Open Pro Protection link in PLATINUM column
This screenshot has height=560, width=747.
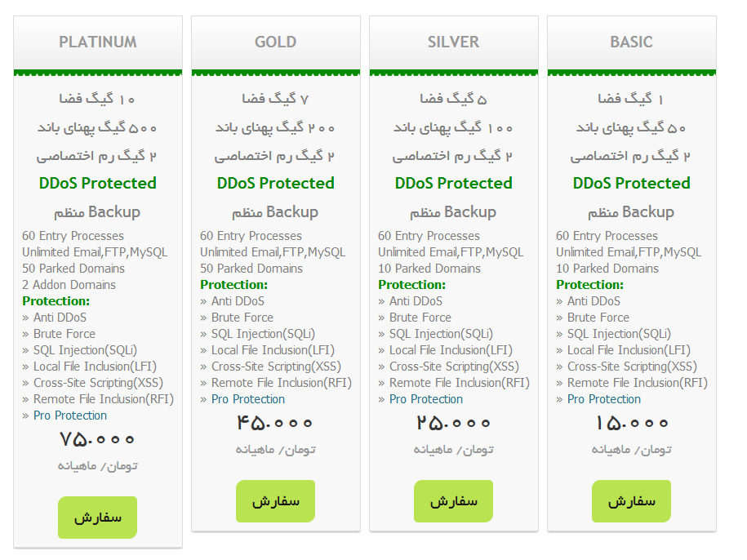pos(70,416)
